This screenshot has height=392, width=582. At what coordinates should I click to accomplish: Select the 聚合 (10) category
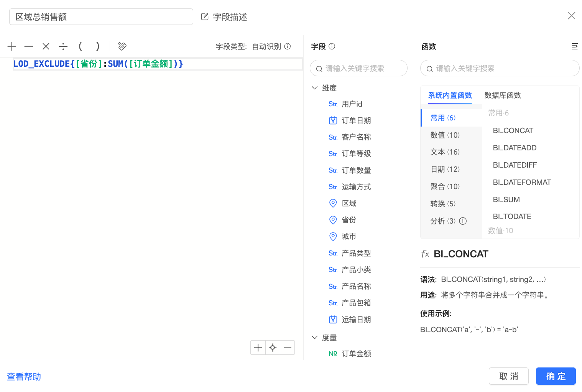point(451,186)
